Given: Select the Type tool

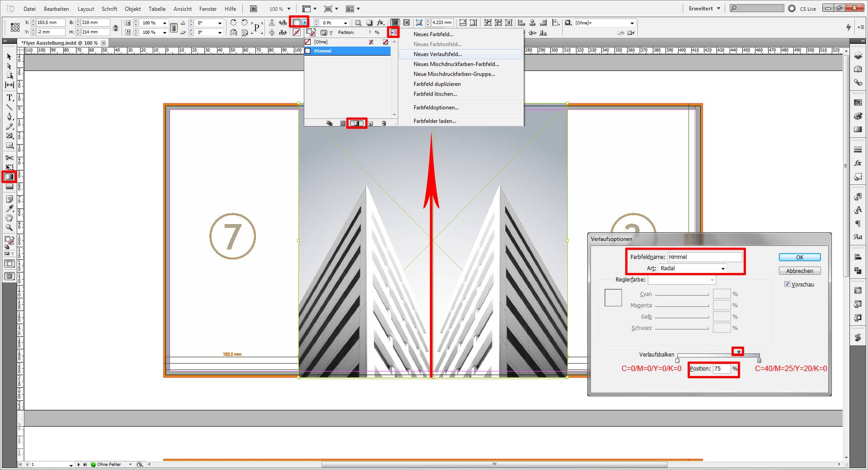Looking at the screenshot, I should coord(9,98).
